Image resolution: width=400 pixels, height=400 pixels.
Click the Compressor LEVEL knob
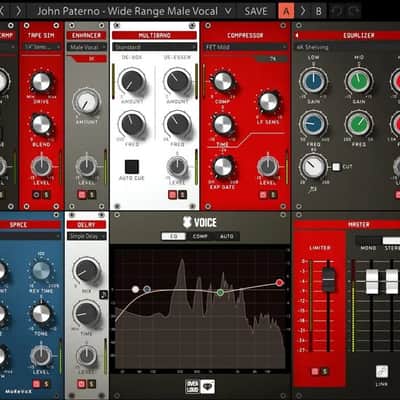[268, 166]
